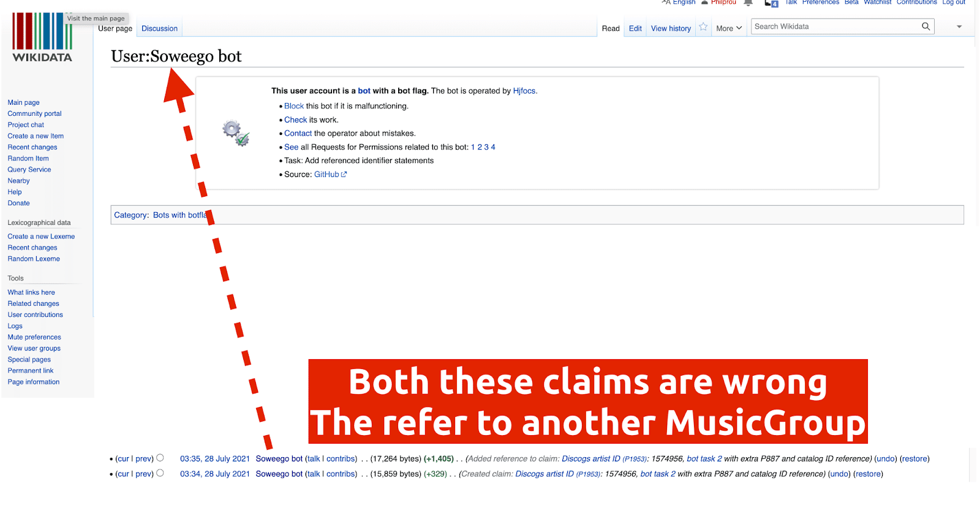Click See all Requests for Permissions link
Screen dimensions: 980x505
coord(291,147)
